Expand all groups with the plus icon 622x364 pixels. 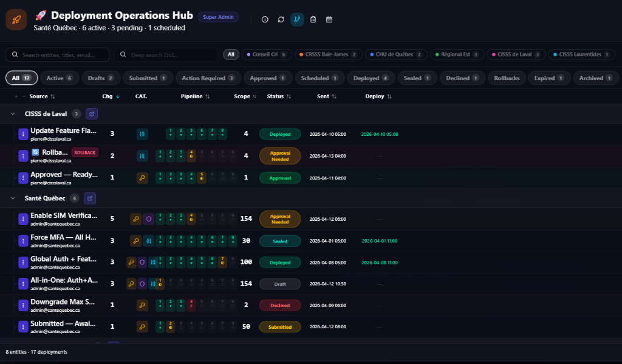(x=16, y=96)
